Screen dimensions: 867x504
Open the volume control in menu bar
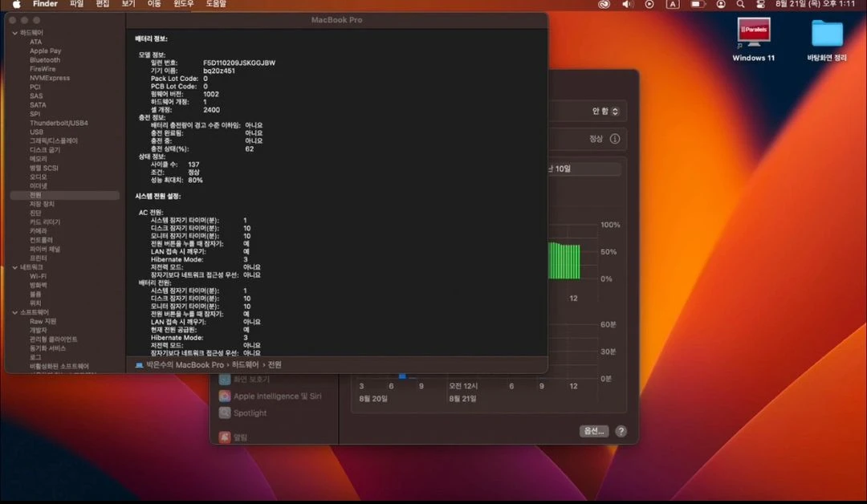[627, 4]
